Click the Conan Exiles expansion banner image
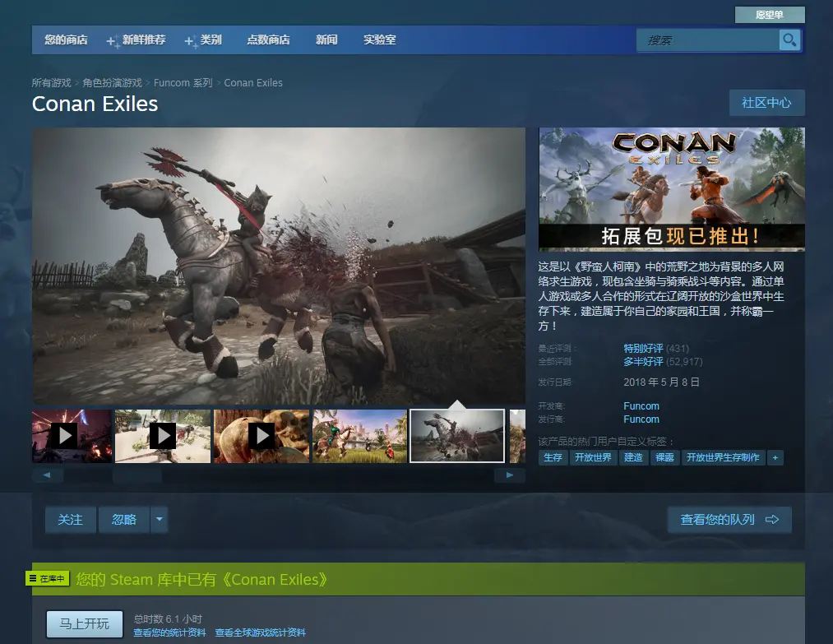833x644 pixels. [x=672, y=188]
